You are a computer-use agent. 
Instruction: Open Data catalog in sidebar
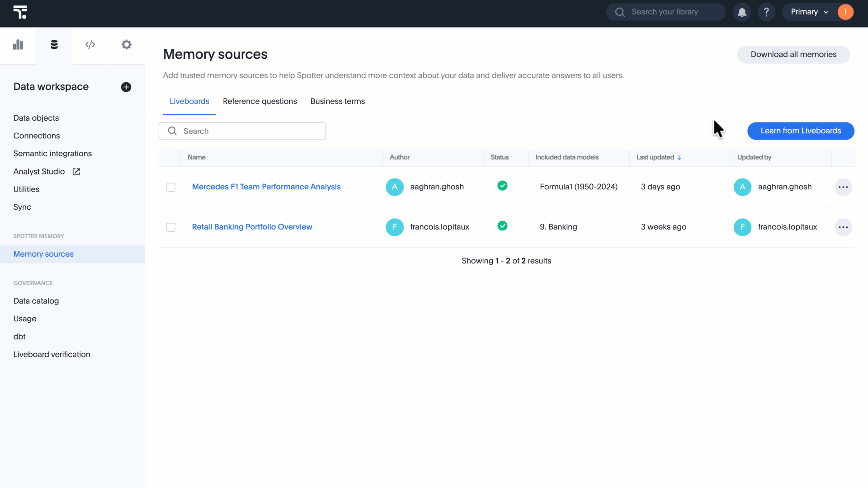[x=36, y=301]
